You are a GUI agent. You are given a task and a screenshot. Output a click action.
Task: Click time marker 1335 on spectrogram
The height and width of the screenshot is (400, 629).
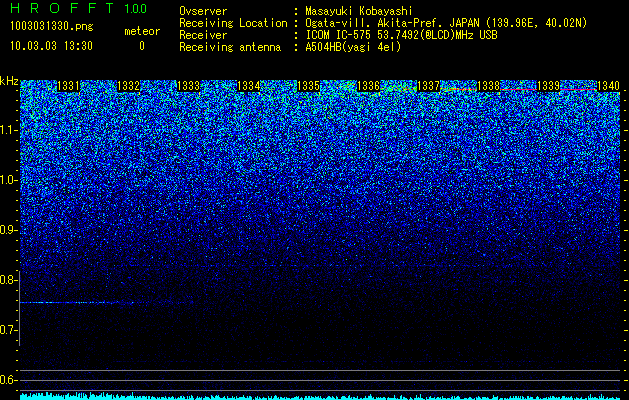coord(308,86)
